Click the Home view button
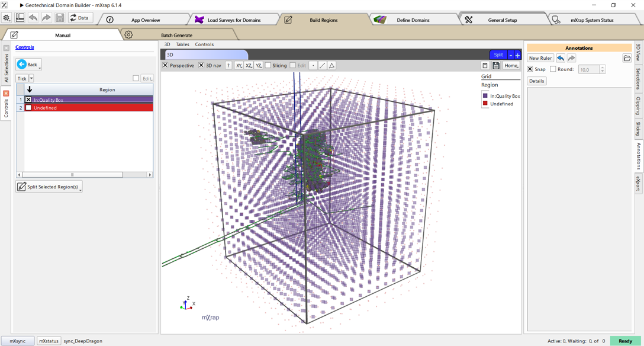 tap(511, 65)
